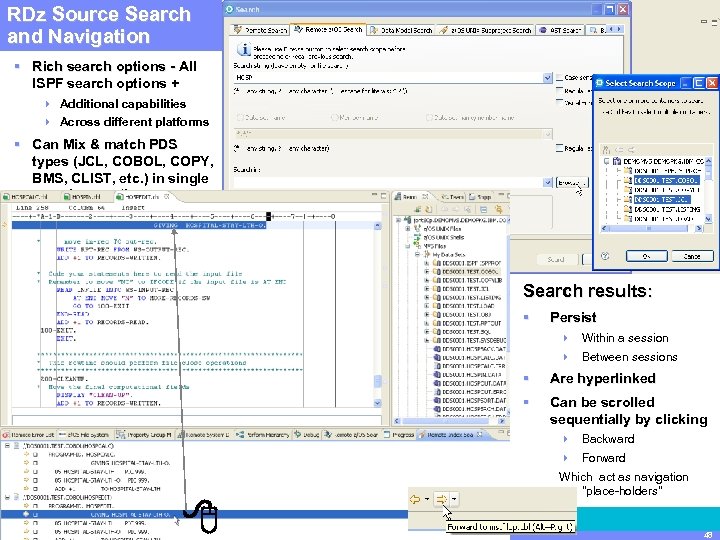Open the Search in combo dropdown arrow

[547, 182]
